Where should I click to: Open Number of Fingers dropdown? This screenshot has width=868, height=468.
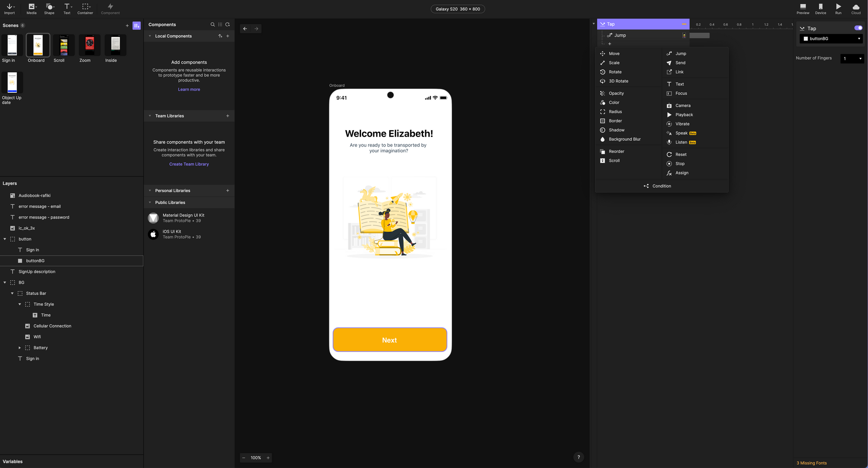tap(852, 59)
